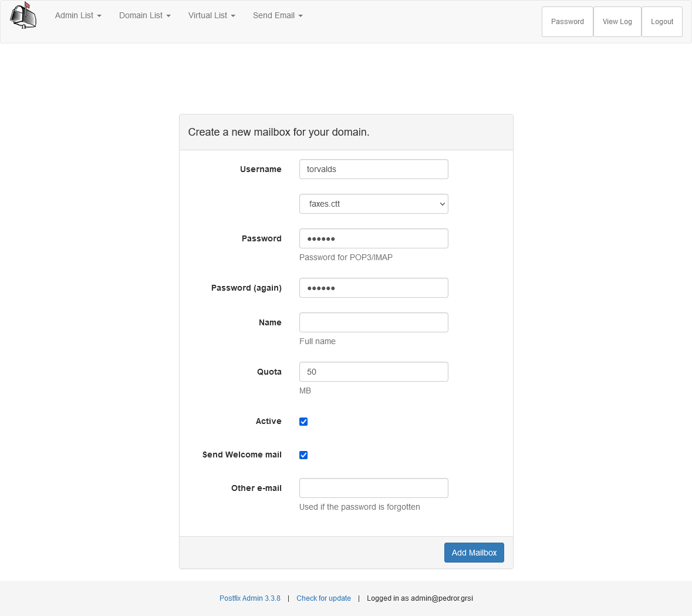Click the Logout button
This screenshot has width=692, height=616.
tap(661, 21)
